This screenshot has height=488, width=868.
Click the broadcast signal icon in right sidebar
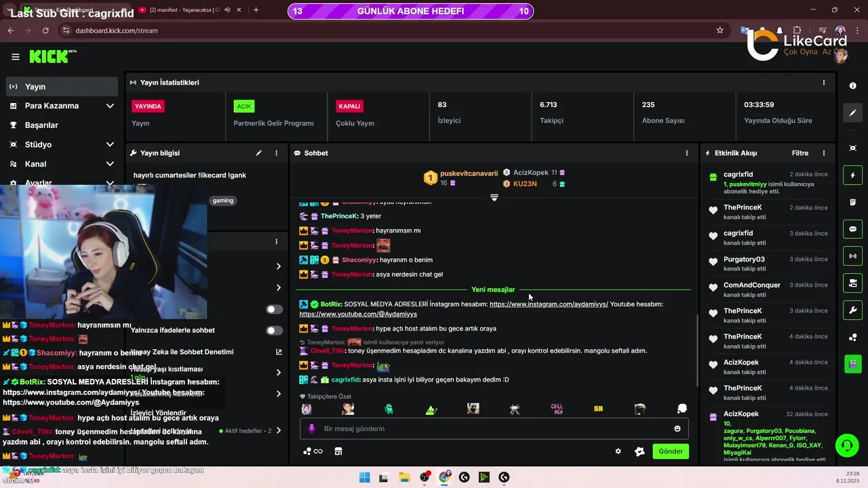tap(852, 256)
